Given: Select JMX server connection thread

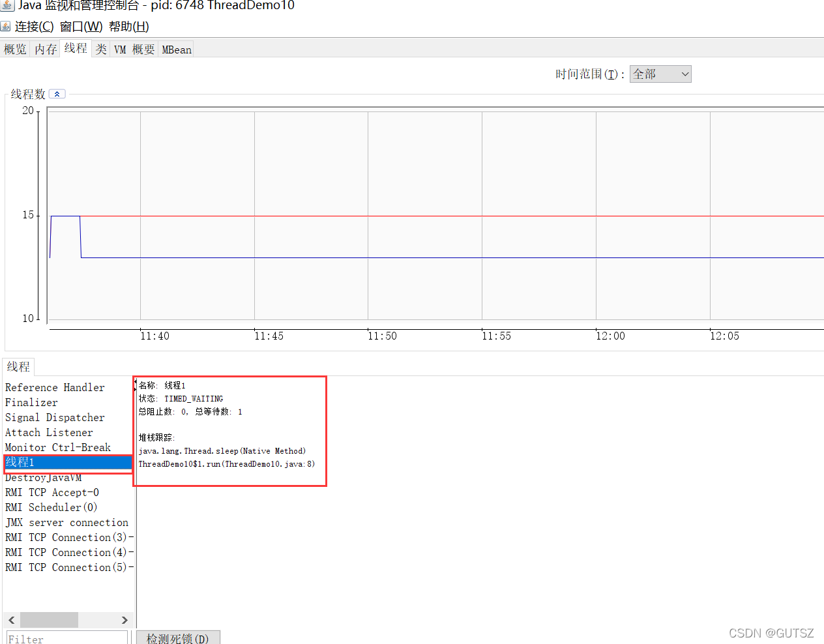Looking at the screenshot, I should click(x=68, y=523).
